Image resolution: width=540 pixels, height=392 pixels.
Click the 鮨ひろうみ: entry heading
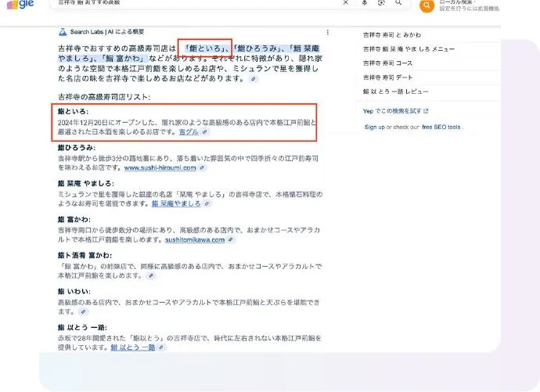(x=77, y=148)
